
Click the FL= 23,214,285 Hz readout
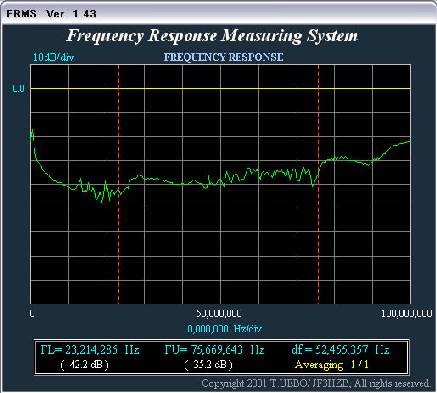click(90, 350)
